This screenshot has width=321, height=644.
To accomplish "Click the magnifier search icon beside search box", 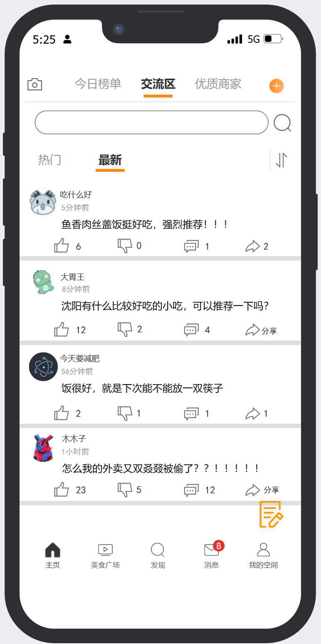I will click(282, 123).
